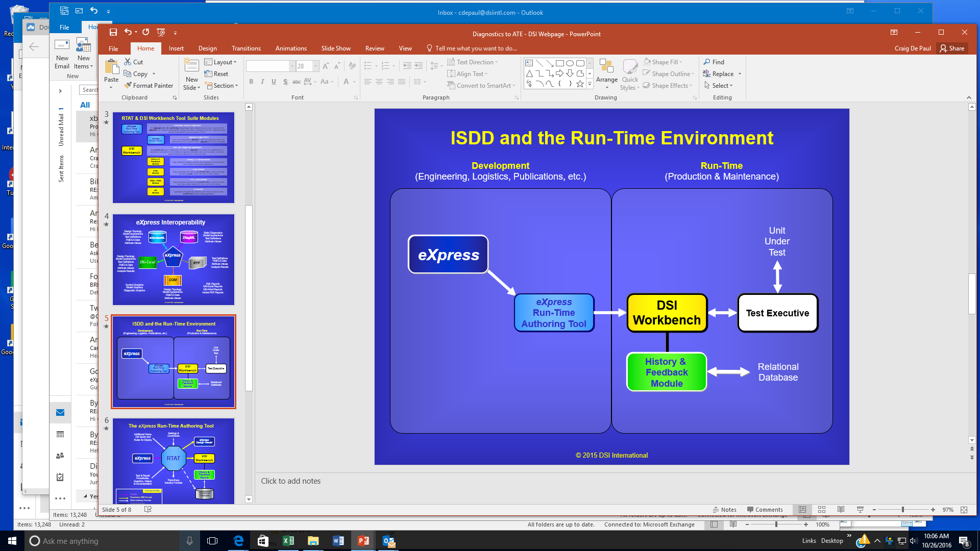This screenshot has height=551, width=980.
Task: Toggle Bold formatting
Action: pos(251,82)
